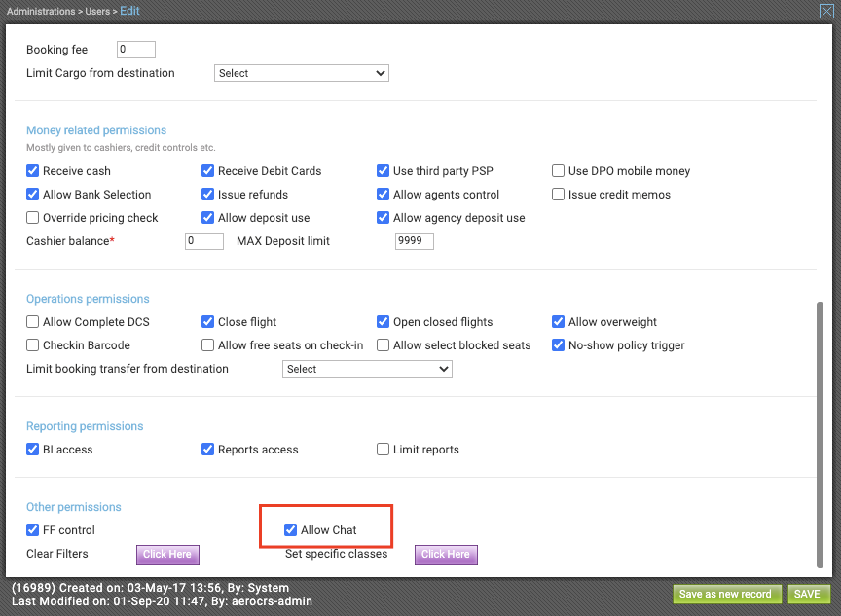Close the Edit user dialog
841x616 pixels.
pos(826,11)
